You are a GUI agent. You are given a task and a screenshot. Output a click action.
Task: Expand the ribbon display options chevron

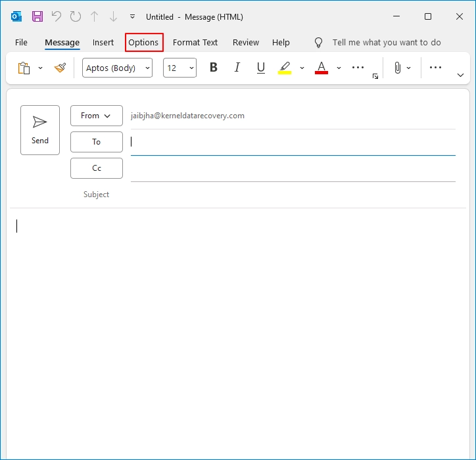pos(460,75)
